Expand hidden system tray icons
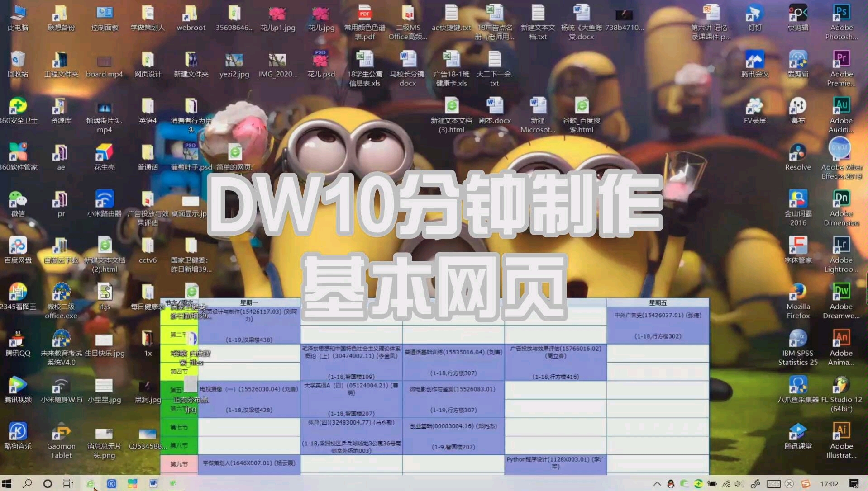 tap(657, 483)
